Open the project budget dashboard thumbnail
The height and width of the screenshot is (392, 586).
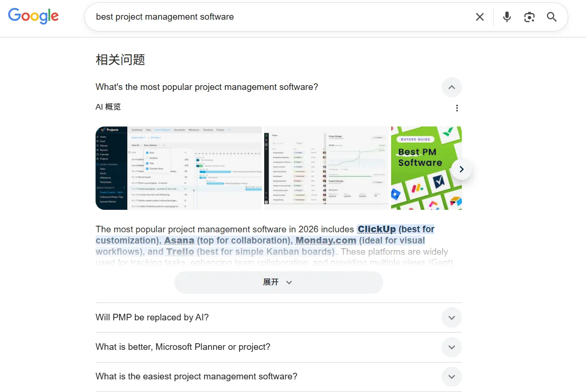(326, 168)
